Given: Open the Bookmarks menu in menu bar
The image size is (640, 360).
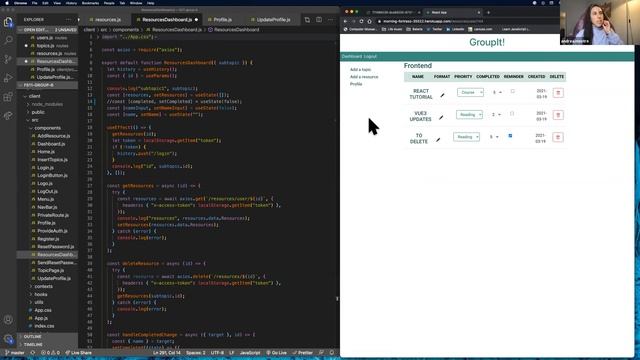Looking at the screenshot, I should 90,3.
